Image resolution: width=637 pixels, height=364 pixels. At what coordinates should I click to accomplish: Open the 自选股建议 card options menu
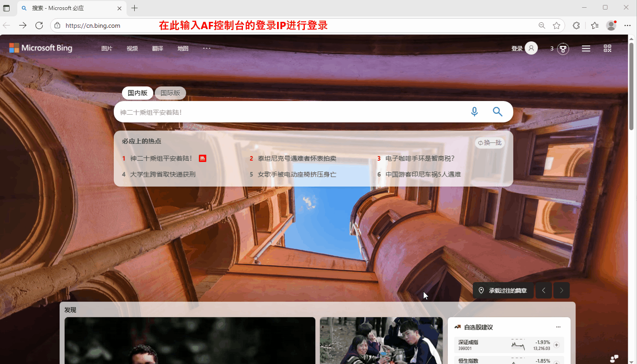tap(558, 327)
